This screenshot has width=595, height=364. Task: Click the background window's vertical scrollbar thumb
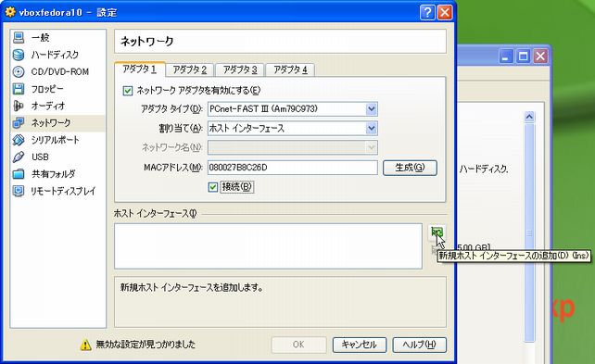[x=529, y=232]
